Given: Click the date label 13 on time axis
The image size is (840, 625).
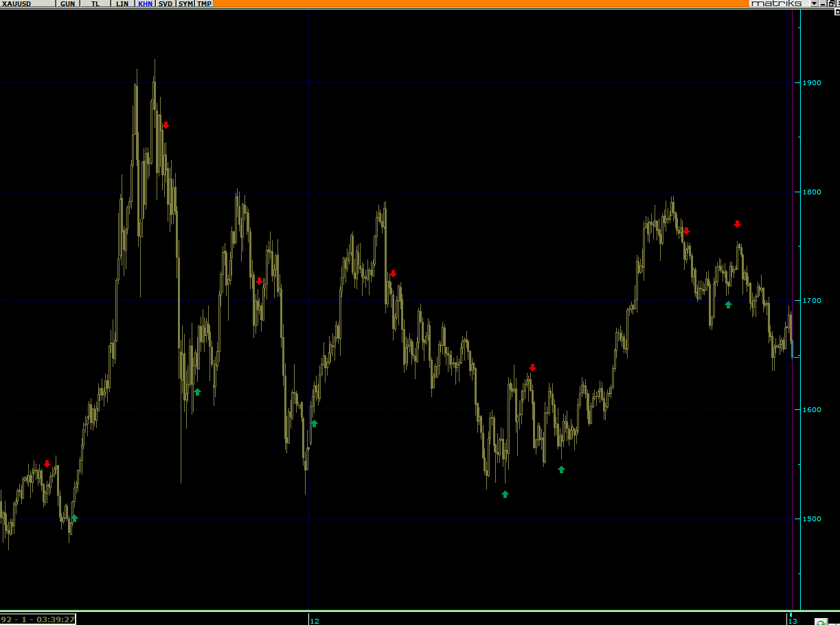Looking at the screenshot, I should [792, 621].
